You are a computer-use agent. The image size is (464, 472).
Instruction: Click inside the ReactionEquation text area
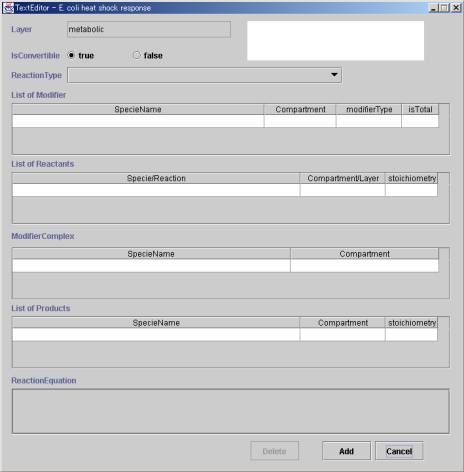point(231,411)
